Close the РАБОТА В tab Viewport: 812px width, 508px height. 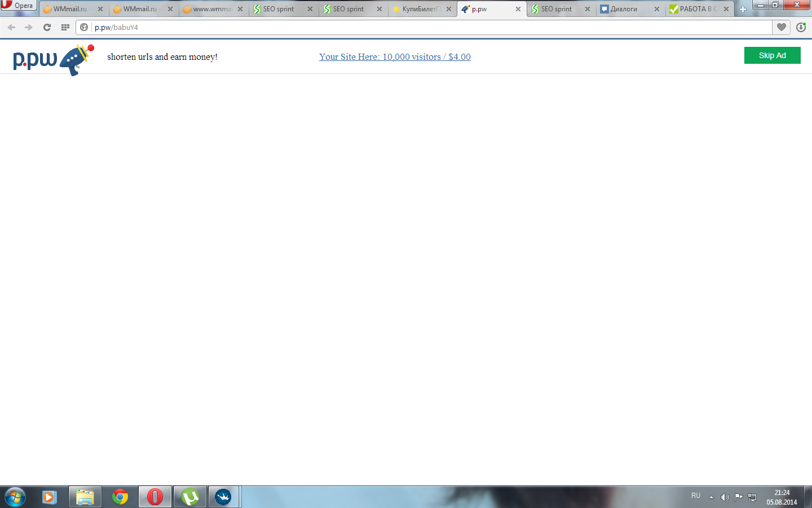click(726, 9)
